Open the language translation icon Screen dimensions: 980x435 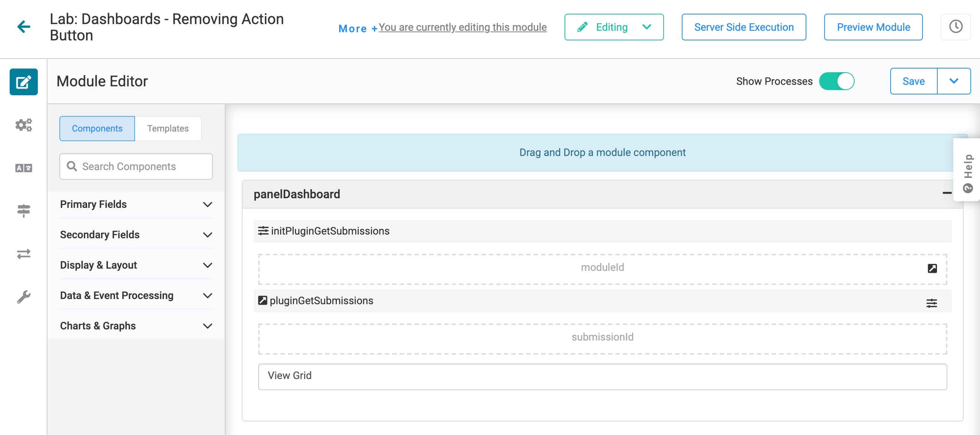point(24,168)
